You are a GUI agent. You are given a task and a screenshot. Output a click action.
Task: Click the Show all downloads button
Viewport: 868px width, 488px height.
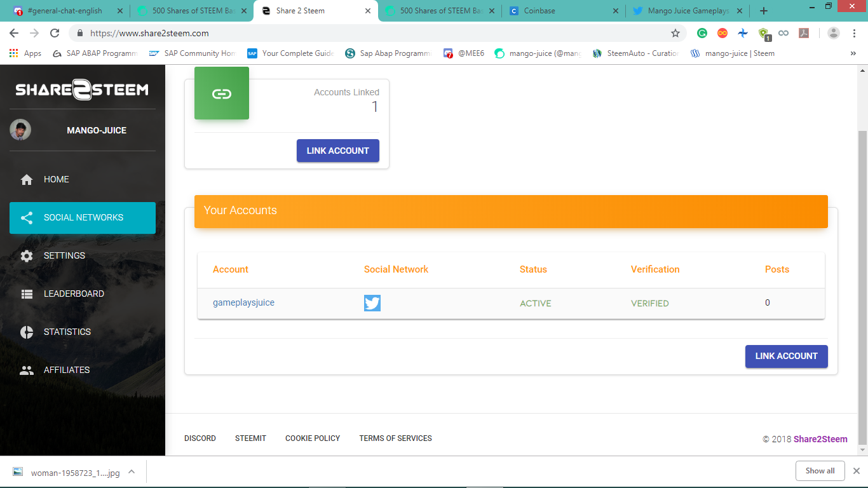coord(820,471)
